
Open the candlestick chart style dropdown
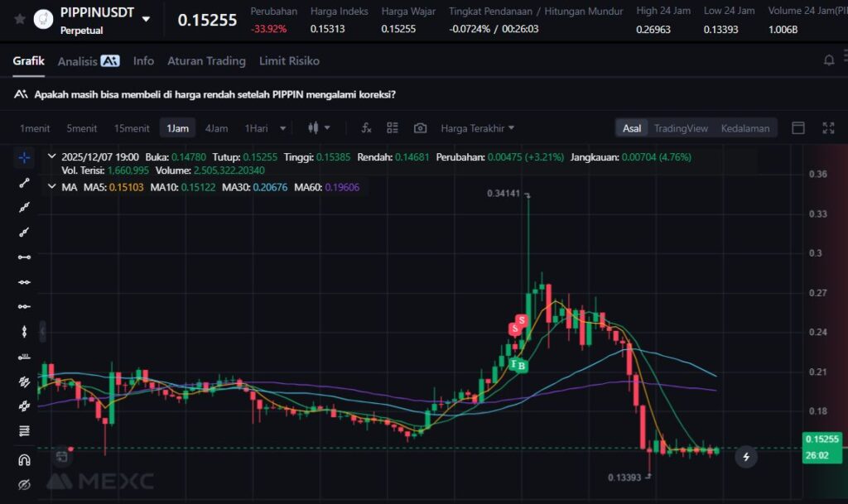tap(319, 128)
